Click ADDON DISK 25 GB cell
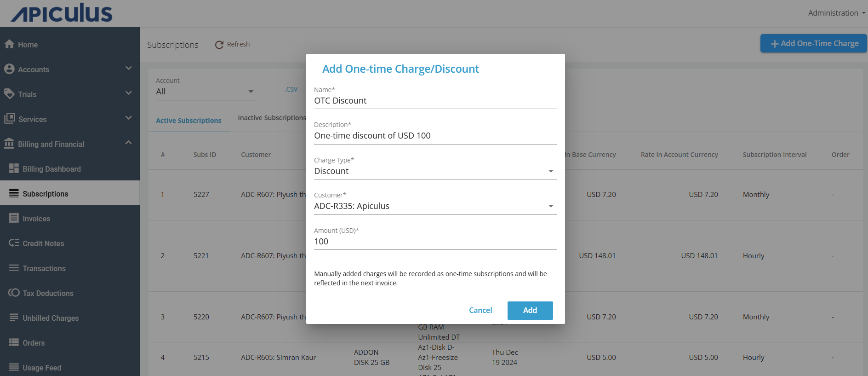The image size is (868, 376). pos(371,358)
